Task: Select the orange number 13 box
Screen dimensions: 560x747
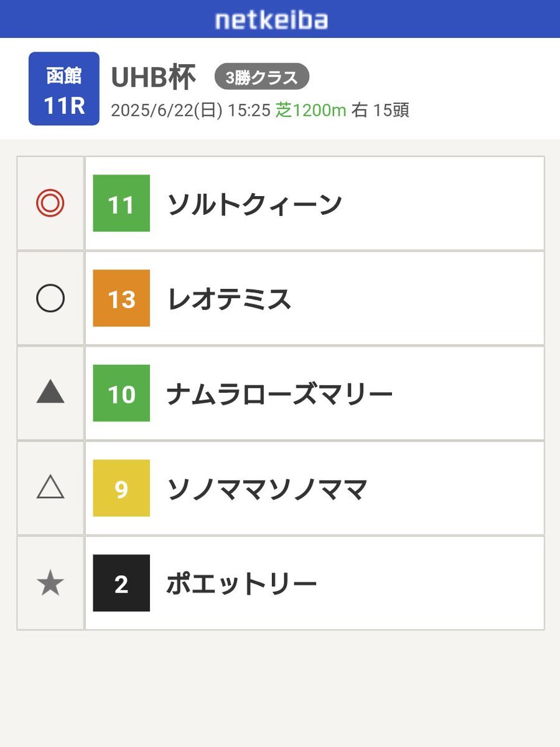Action: pyautogui.click(x=121, y=298)
